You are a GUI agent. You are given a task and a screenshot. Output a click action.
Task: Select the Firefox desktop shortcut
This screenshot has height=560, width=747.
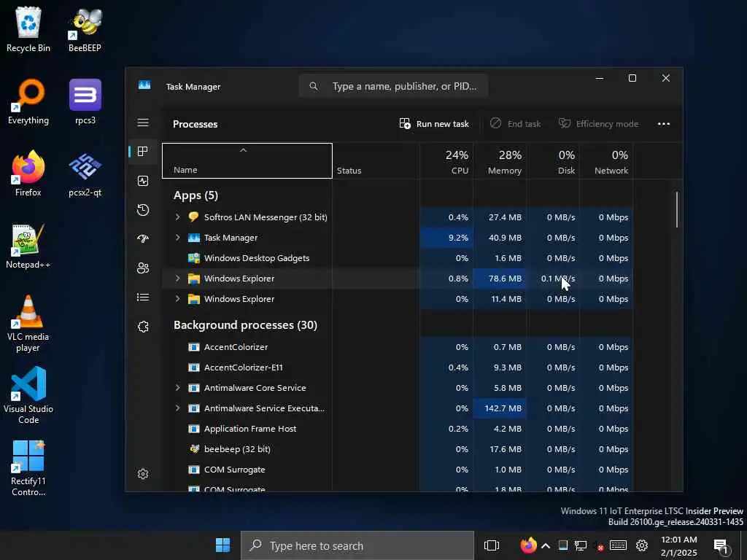point(28,174)
